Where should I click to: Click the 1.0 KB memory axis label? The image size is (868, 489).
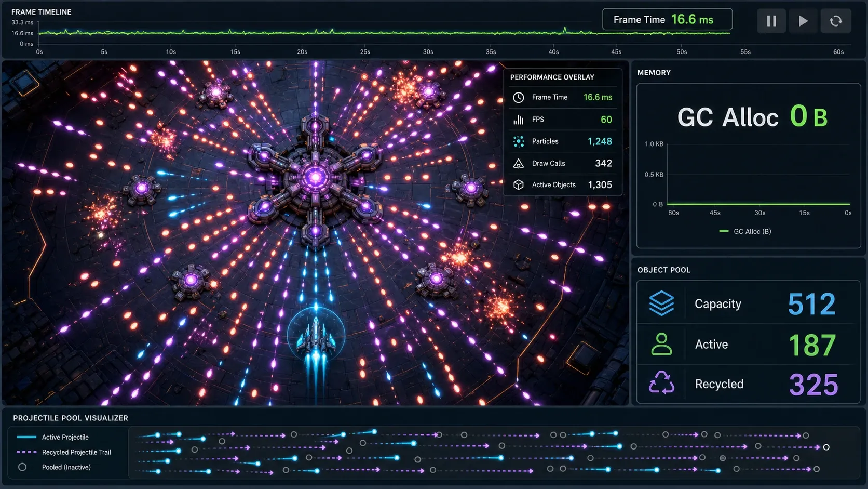click(x=654, y=144)
